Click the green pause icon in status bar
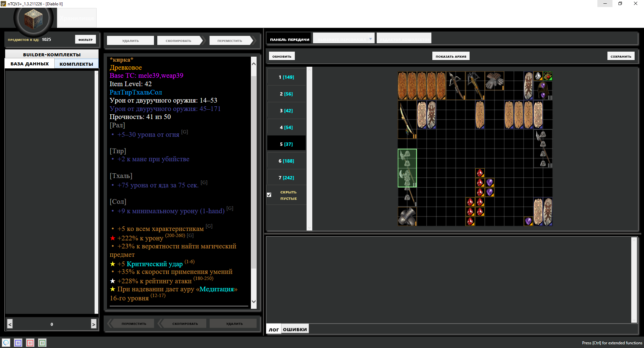This screenshot has height=348, width=644. coord(42,343)
